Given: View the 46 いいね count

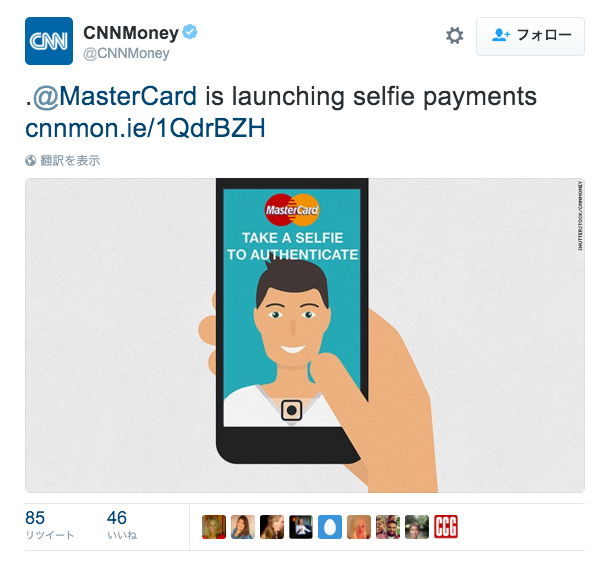Looking at the screenshot, I should pos(122,525).
